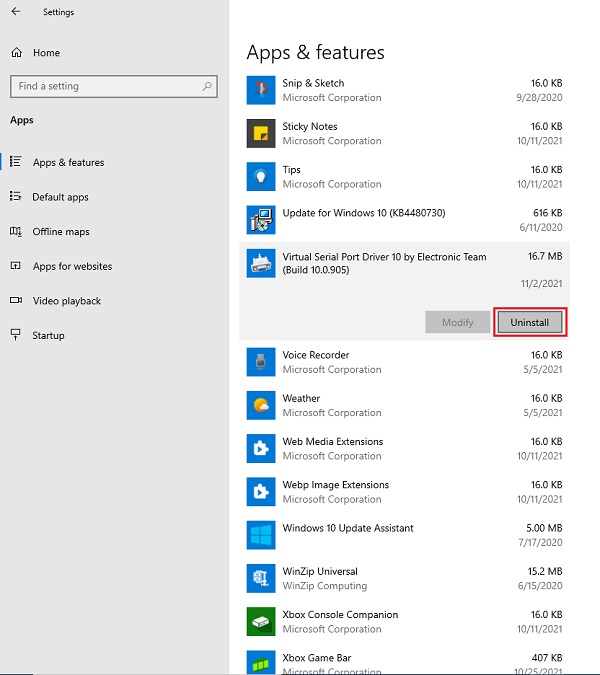Click the 5.00 MB size value
The height and width of the screenshot is (675, 600).
pos(544,528)
